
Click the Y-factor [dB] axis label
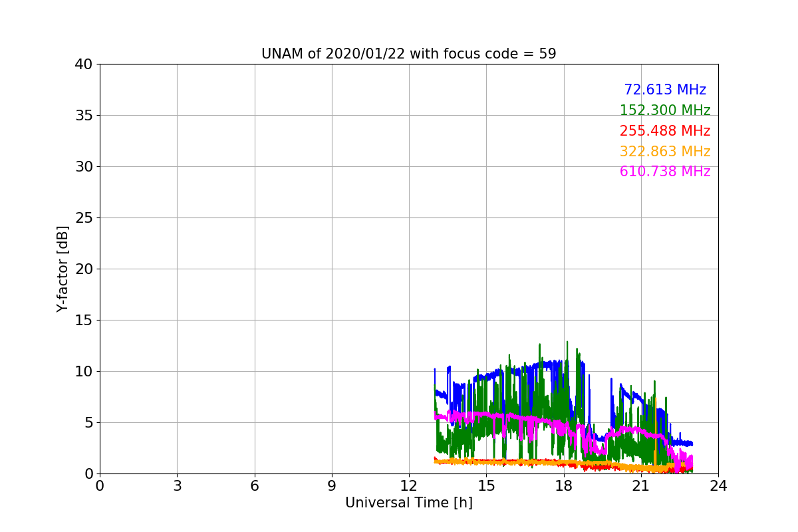[x=63, y=269]
